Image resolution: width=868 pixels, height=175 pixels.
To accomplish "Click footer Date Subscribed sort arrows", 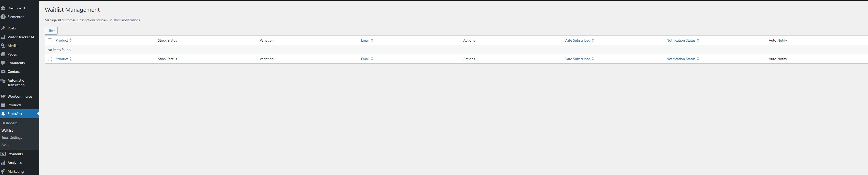I will (593, 59).
